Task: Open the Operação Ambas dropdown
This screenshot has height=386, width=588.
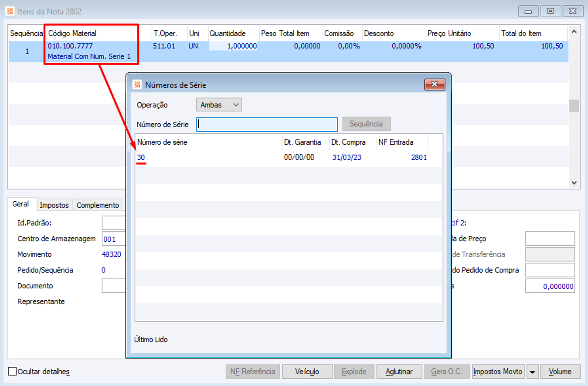Action: pyautogui.click(x=219, y=105)
